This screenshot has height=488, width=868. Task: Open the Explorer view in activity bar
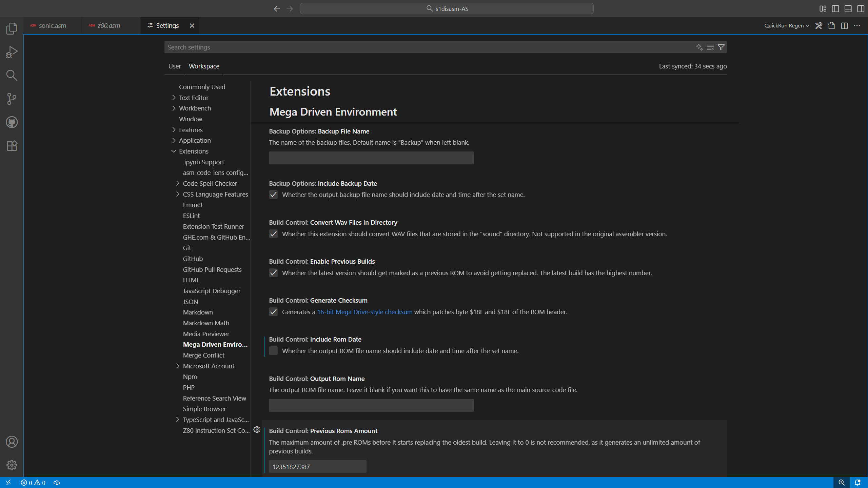click(12, 28)
